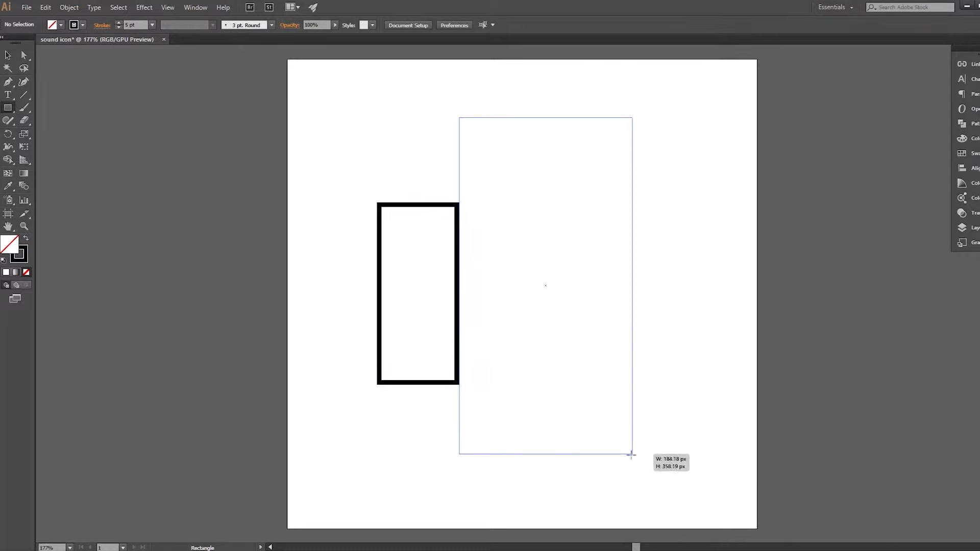Pick the Lasso tool
This screenshot has width=980, height=551.
[x=24, y=68]
